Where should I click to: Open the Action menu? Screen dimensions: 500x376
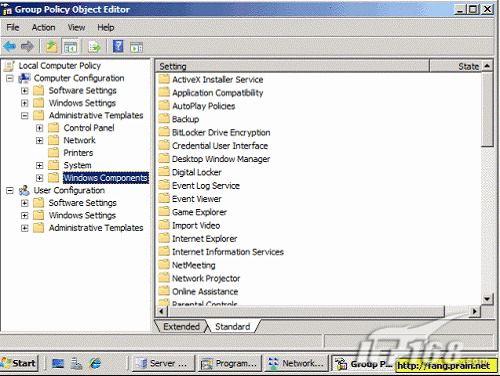click(x=43, y=27)
